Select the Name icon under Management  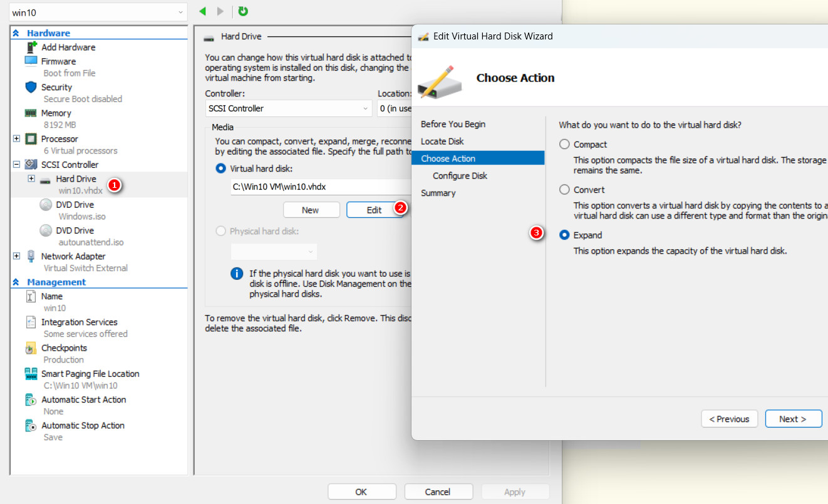(31, 297)
